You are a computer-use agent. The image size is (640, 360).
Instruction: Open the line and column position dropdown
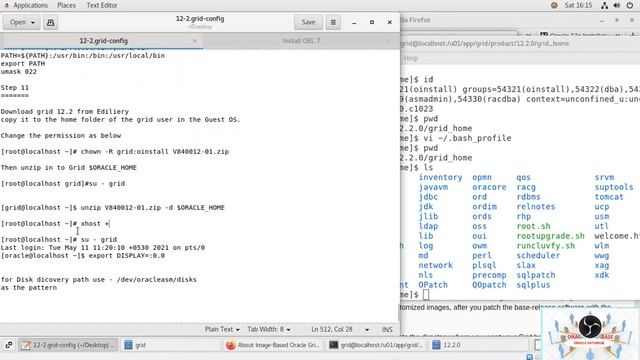pyautogui.click(x=340, y=329)
